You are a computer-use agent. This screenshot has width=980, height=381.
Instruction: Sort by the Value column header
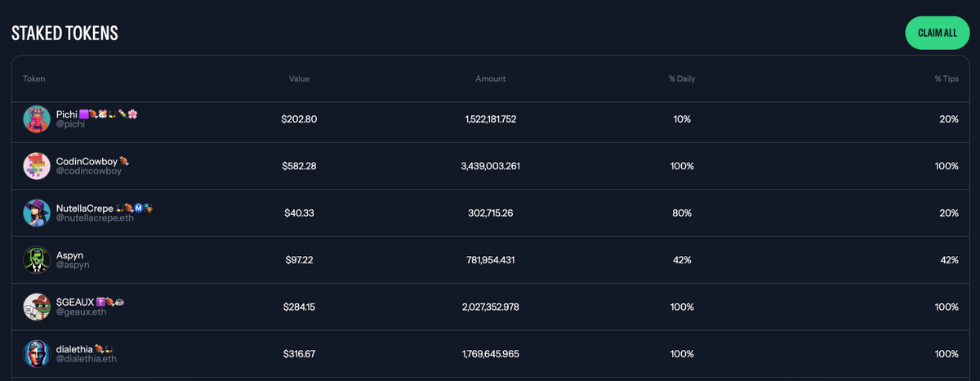[299, 78]
